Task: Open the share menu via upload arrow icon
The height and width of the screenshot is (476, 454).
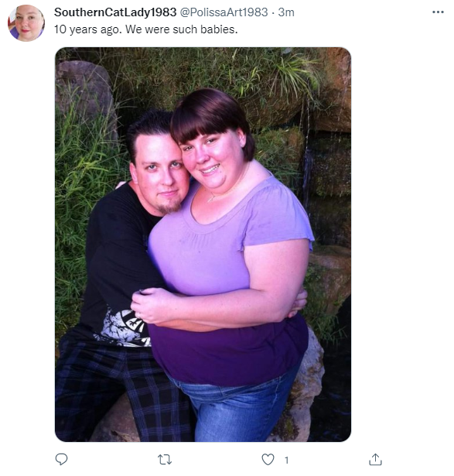Action: coord(375,460)
